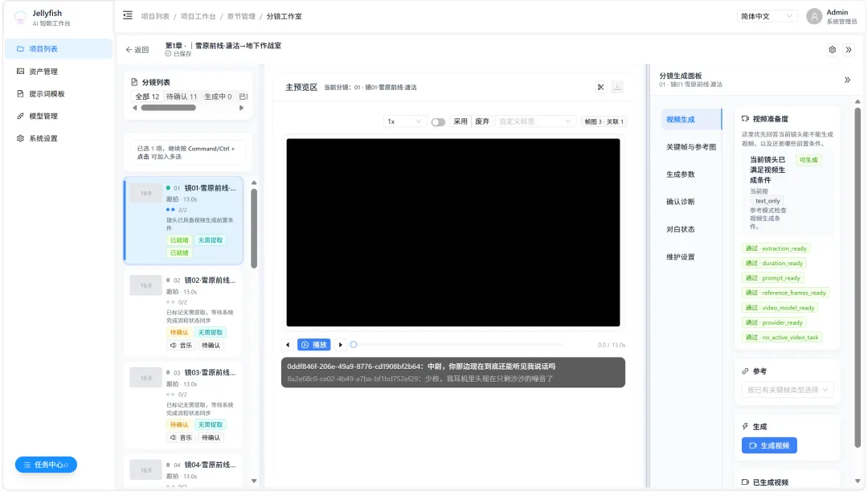
Task: Select shot 04 镜04·雪原前线 card
Action: 184,471
